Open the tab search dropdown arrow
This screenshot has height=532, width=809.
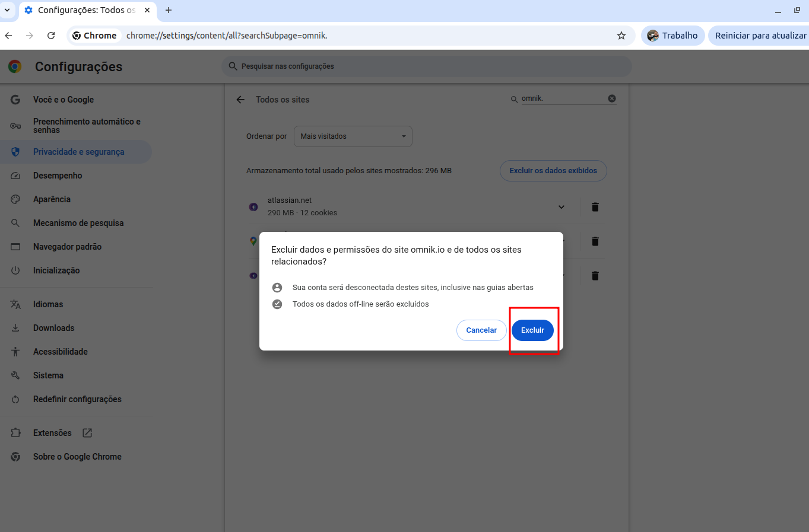[7, 10]
